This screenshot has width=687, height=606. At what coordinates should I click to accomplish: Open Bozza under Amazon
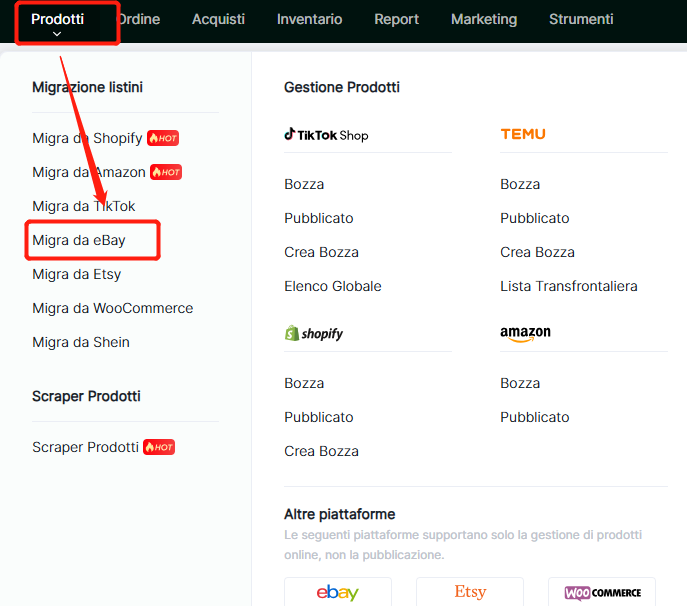(520, 383)
